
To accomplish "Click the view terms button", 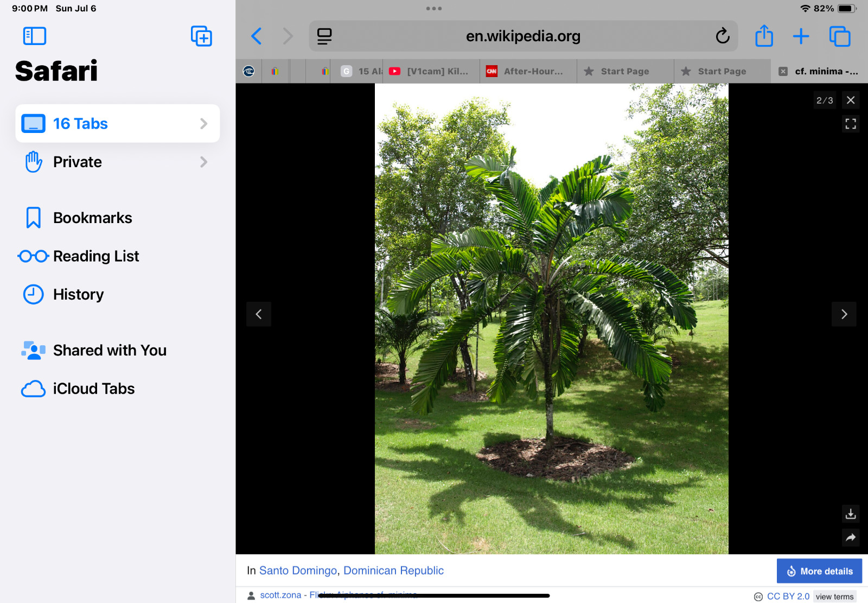I will [834, 596].
